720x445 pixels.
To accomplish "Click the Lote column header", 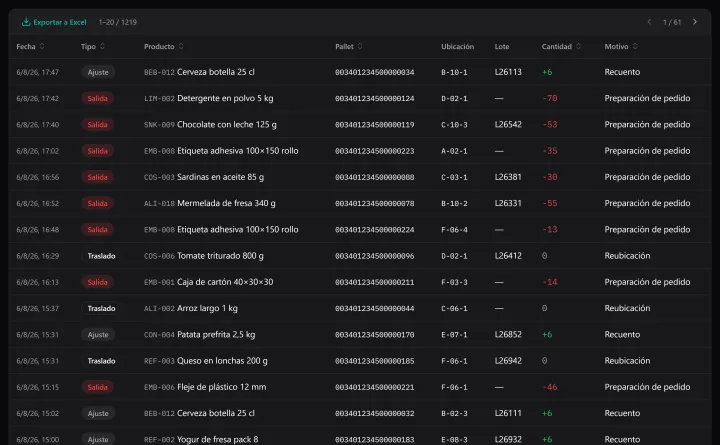I will [x=502, y=46].
